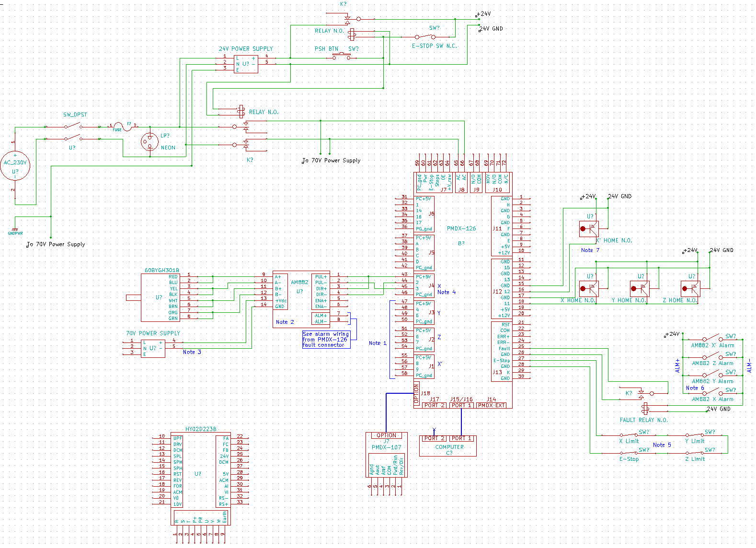Image resolution: width=756 pixels, height=548 pixels.
Task: Select the neon lamp LP? symbol
Action: click(149, 141)
